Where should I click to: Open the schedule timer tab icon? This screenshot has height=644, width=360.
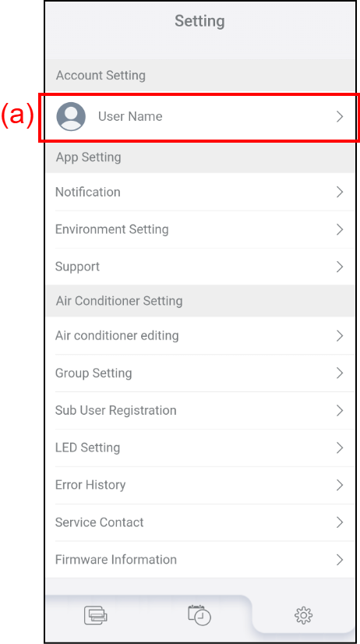[x=199, y=615]
